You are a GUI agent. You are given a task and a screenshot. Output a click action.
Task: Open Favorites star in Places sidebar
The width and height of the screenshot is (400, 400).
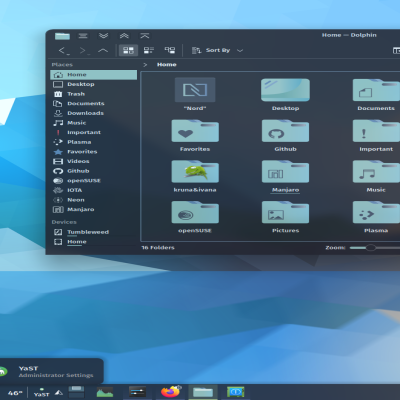pos(94,152)
